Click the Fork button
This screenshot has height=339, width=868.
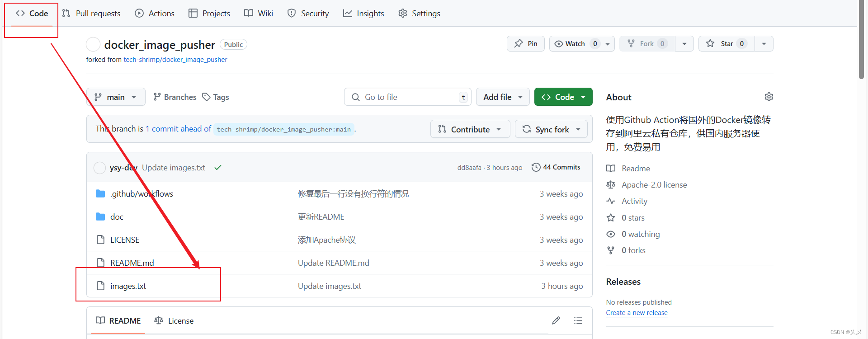647,44
